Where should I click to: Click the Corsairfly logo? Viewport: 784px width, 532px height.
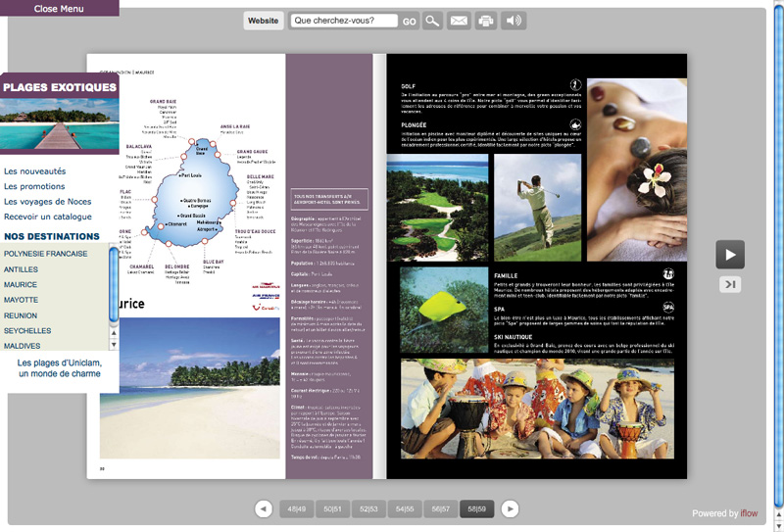click(266, 308)
